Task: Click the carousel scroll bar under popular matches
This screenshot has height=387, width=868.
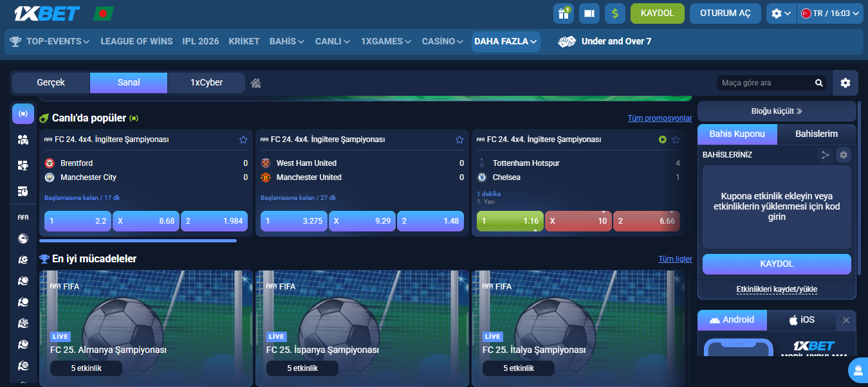Action: point(138,241)
